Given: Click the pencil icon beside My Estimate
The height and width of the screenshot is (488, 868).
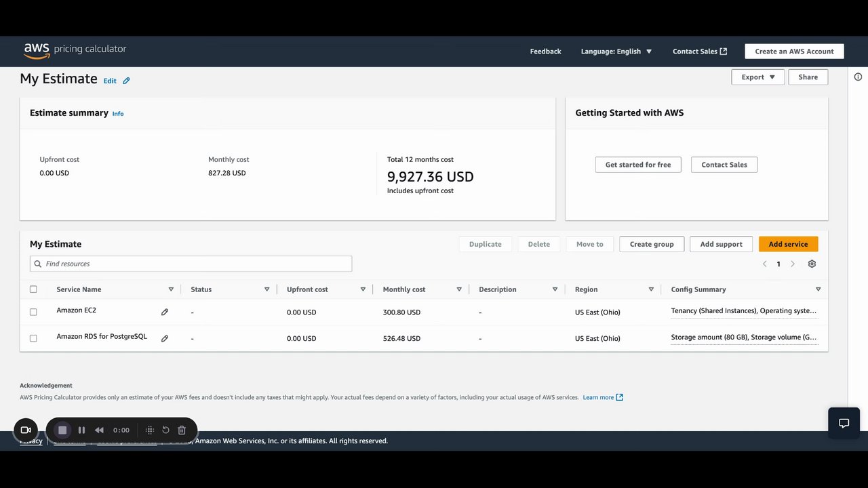Looking at the screenshot, I should 126,81.
